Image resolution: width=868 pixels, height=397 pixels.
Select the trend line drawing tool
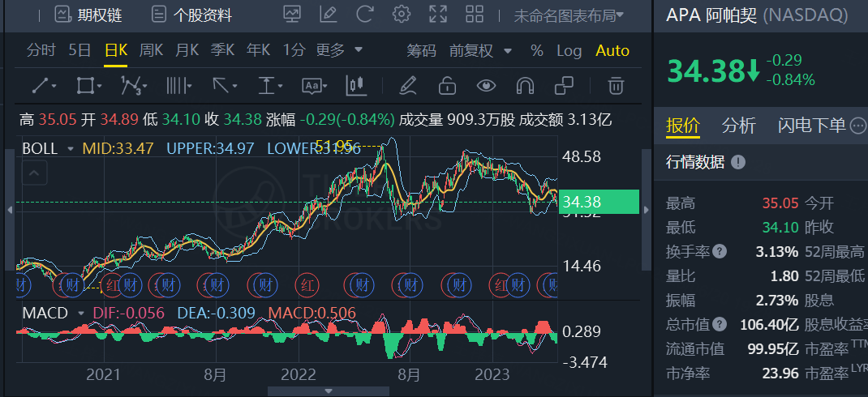pyautogui.click(x=45, y=86)
